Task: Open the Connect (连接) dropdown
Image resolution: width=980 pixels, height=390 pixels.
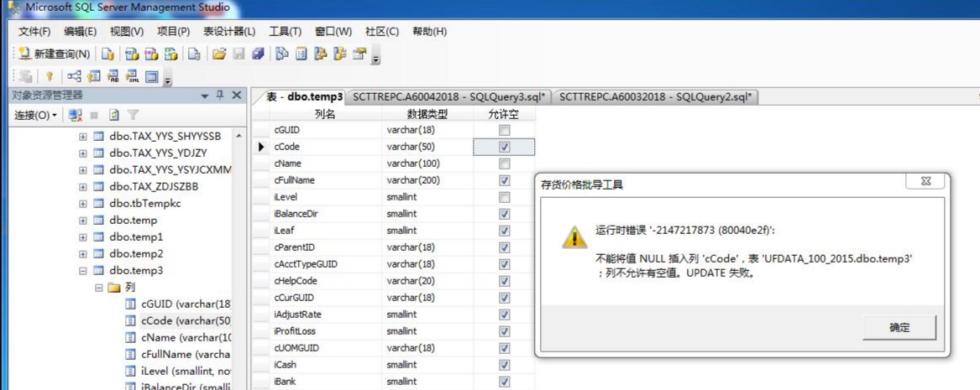Action: pos(35,116)
